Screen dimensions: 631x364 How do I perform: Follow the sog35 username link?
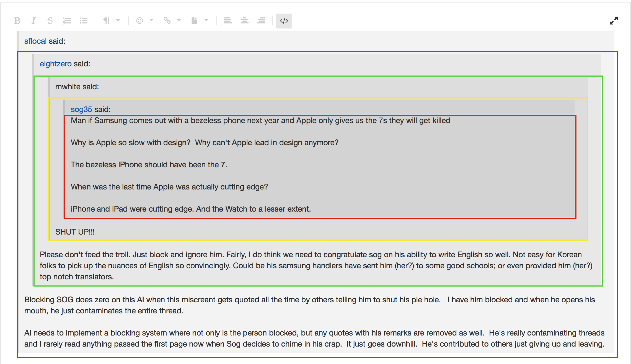coord(81,109)
